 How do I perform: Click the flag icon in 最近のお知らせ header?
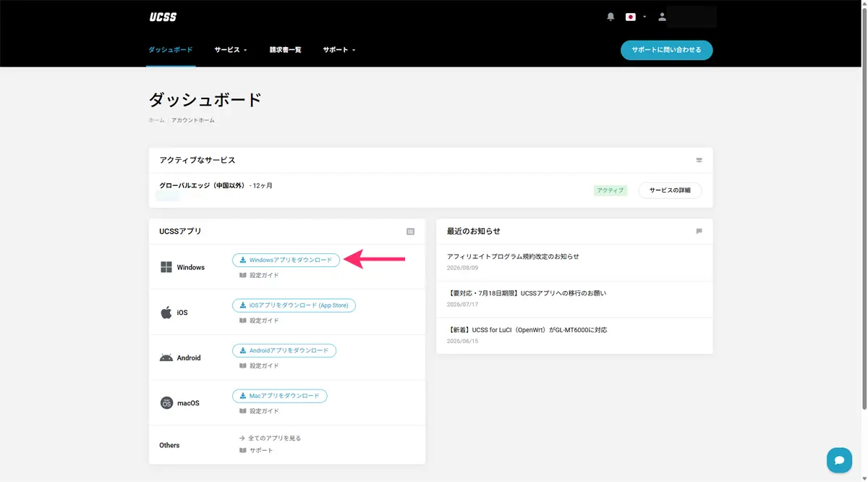(x=699, y=232)
